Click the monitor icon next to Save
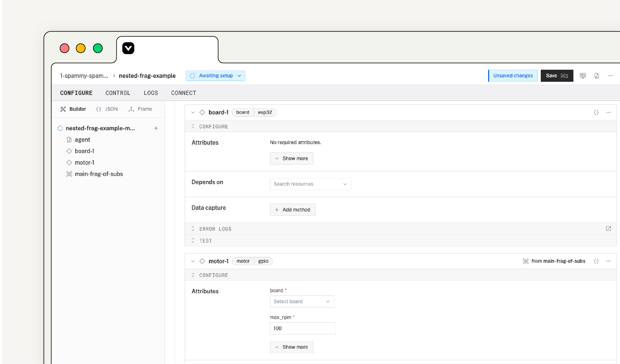The image size is (620, 364). (583, 76)
